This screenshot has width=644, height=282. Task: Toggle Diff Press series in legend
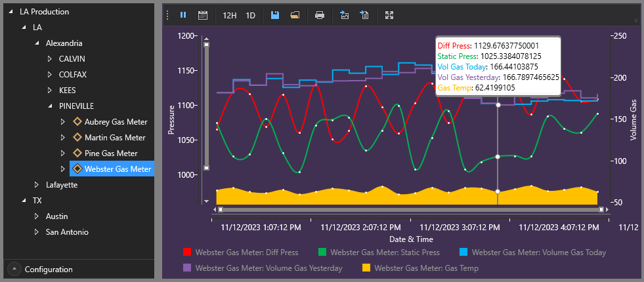click(x=241, y=252)
